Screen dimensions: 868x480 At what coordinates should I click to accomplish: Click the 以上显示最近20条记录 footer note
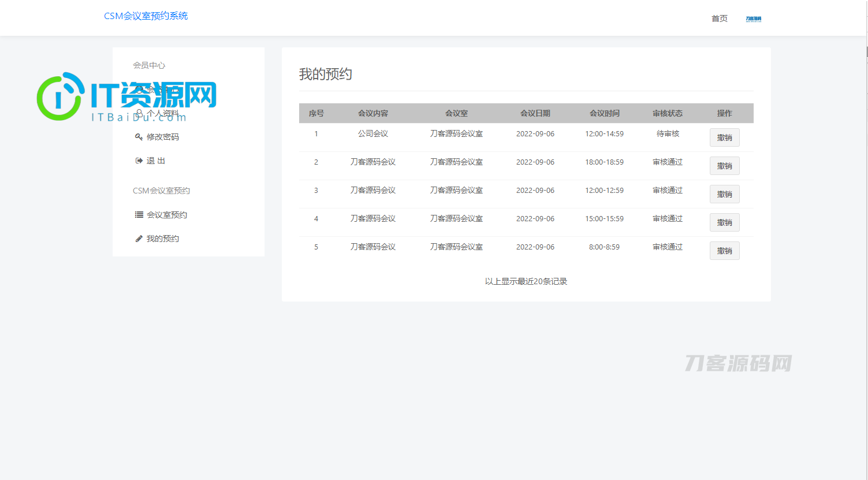click(x=526, y=281)
